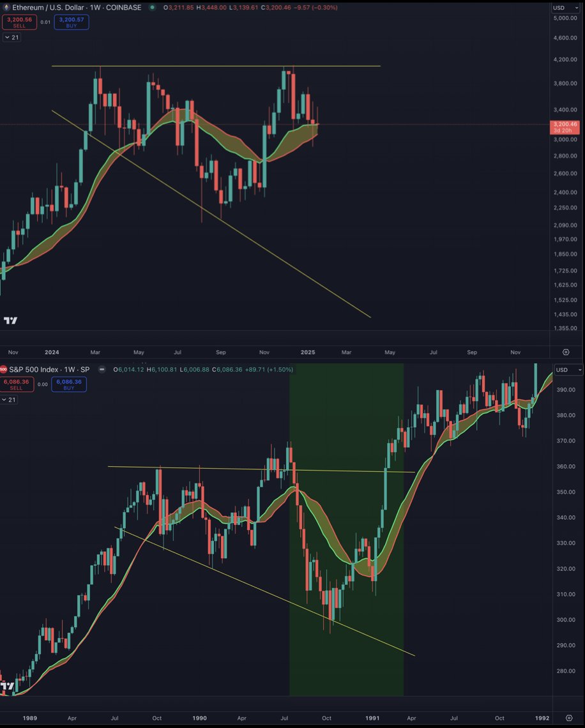Open the time axis settings icon on the Ethereum chart

[x=565, y=352]
